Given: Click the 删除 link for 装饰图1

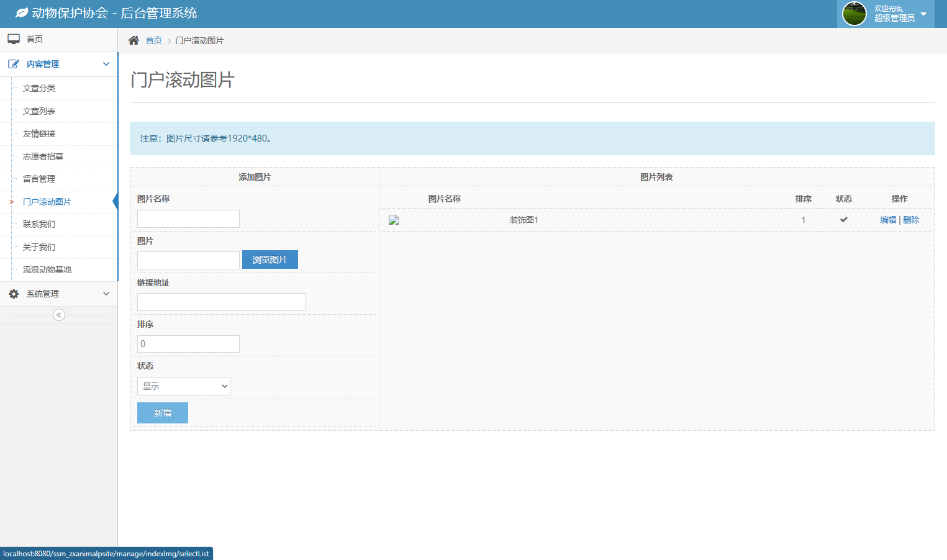Looking at the screenshot, I should tap(911, 220).
